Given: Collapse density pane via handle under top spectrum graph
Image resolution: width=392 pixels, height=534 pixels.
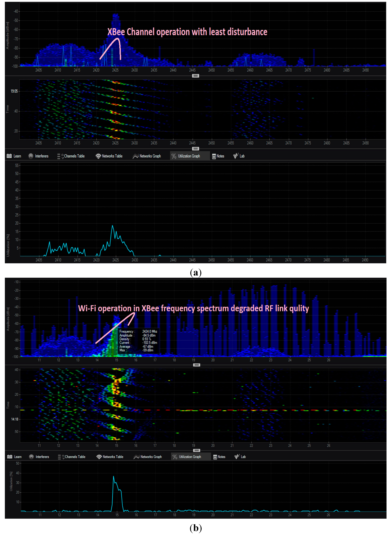Looking at the screenshot, I should pos(195,76).
